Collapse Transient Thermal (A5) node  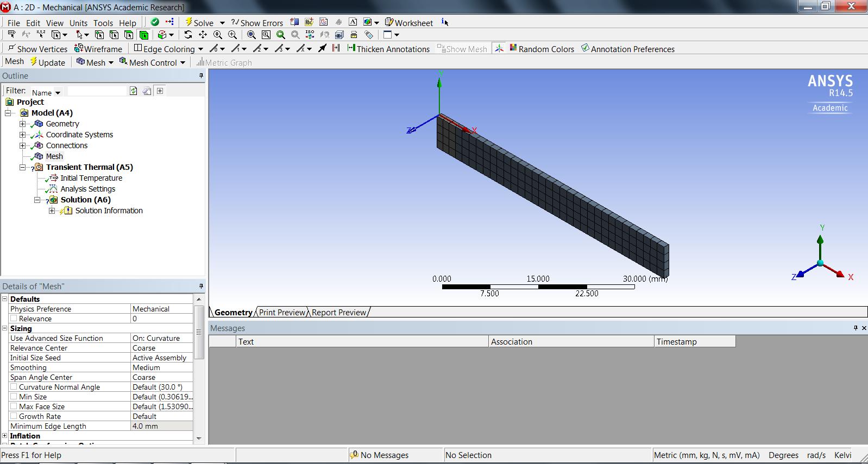tap(22, 167)
